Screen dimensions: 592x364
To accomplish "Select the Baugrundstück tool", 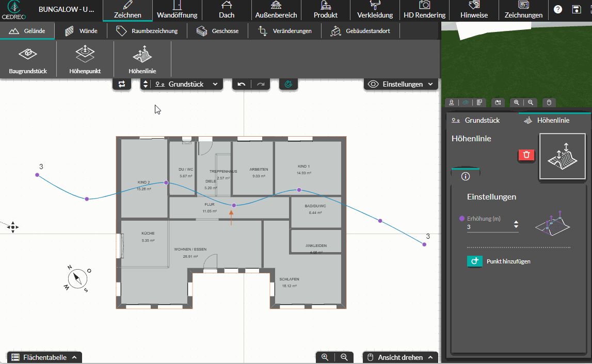I will pyautogui.click(x=28, y=59).
